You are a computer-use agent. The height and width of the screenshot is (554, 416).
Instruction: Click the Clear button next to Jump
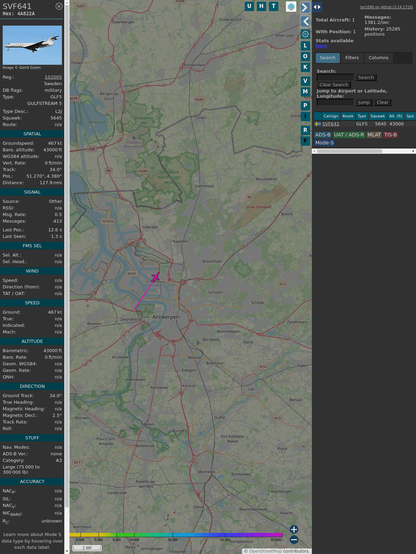point(382,102)
